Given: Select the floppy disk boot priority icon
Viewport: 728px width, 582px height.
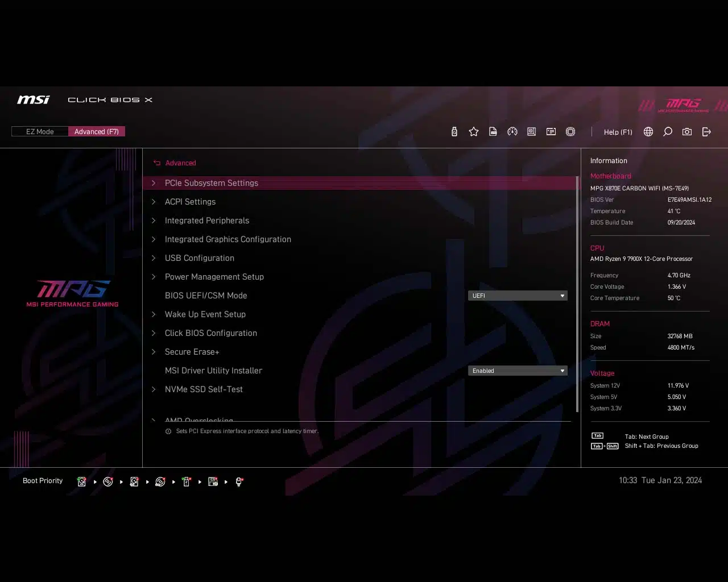Looking at the screenshot, I should pyautogui.click(x=213, y=481).
